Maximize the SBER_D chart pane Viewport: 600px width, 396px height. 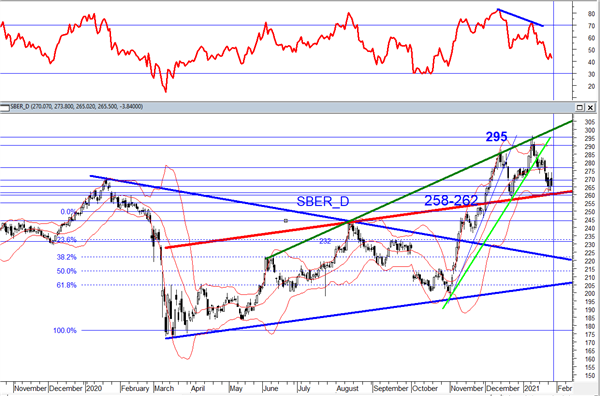580,108
